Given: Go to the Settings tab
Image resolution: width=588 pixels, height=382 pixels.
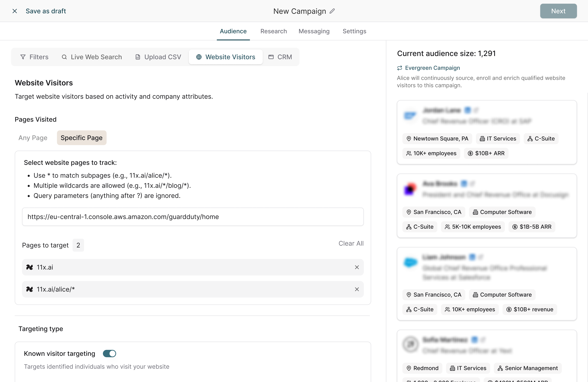Looking at the screenshot, I should click(x=354, y=31).
